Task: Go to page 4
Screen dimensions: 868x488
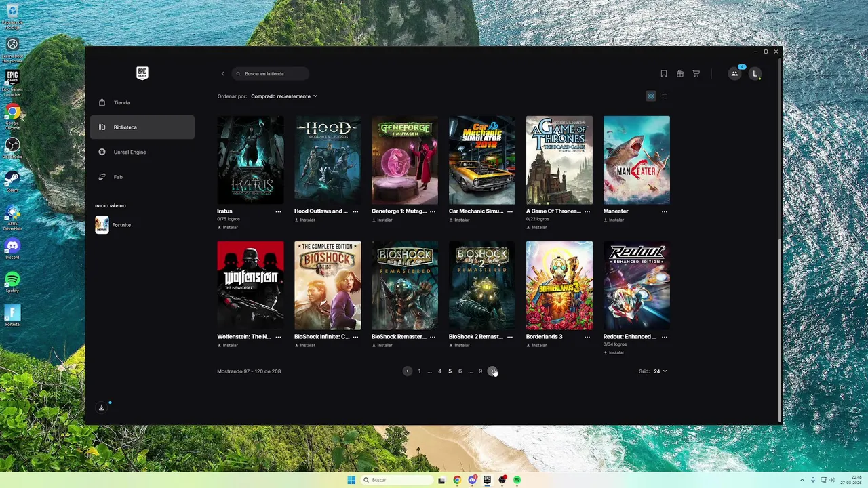Action: (x=439, y=371)
